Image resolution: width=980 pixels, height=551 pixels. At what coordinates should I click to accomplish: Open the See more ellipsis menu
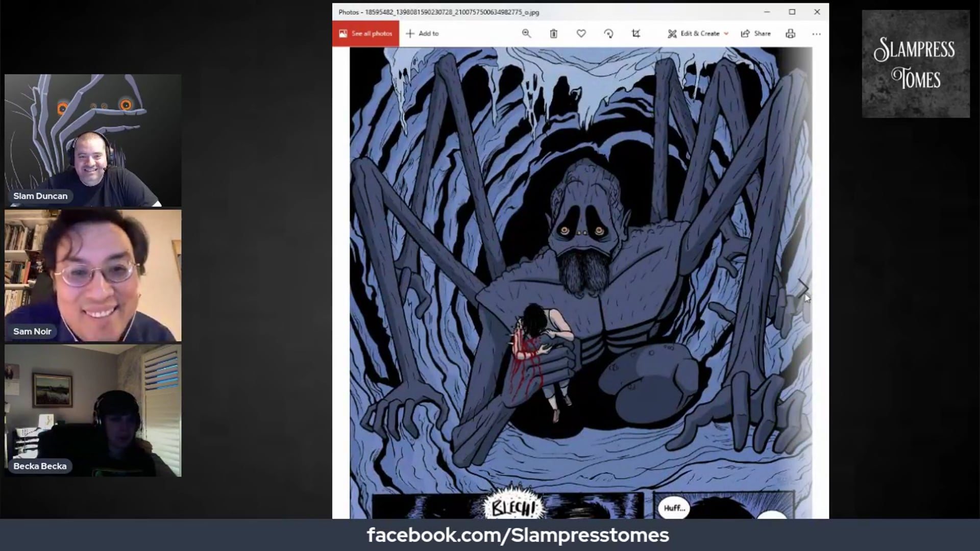pos(816,34)
